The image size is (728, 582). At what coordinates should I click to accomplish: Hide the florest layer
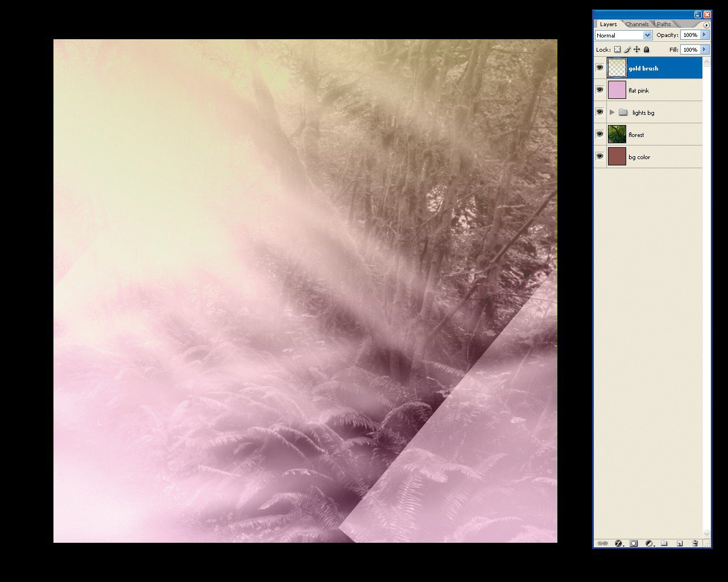[x=599, y=134]
